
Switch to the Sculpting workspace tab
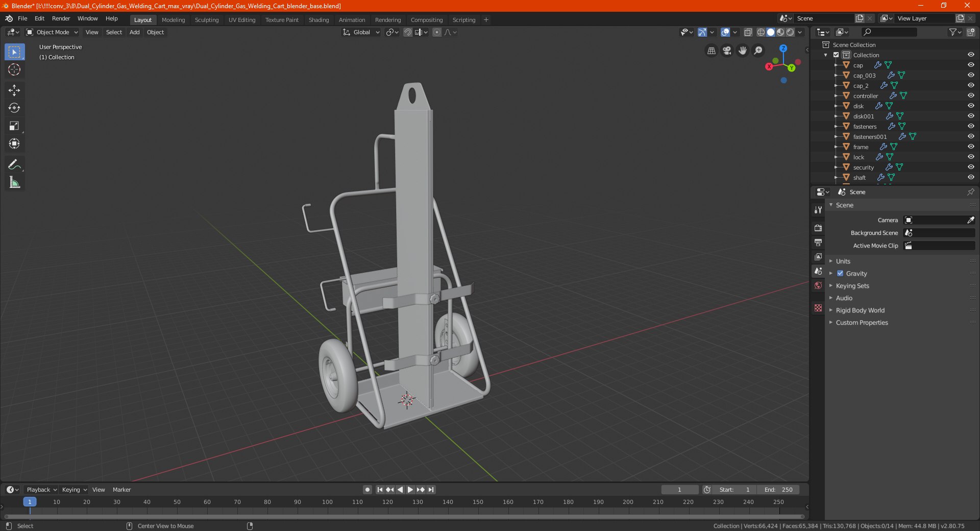(x=206, y=20)
